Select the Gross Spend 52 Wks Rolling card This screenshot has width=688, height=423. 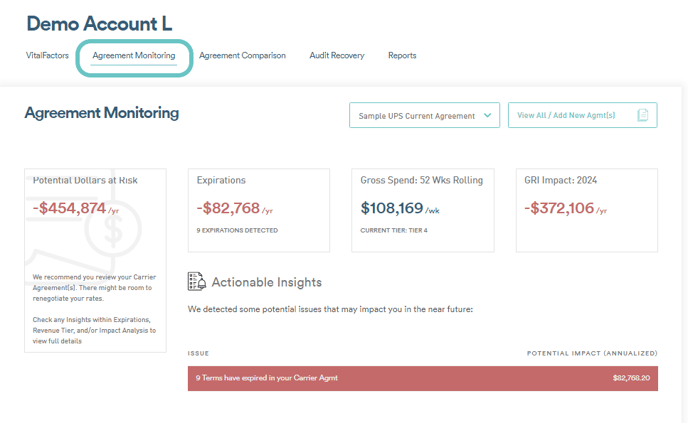[423, 210]
